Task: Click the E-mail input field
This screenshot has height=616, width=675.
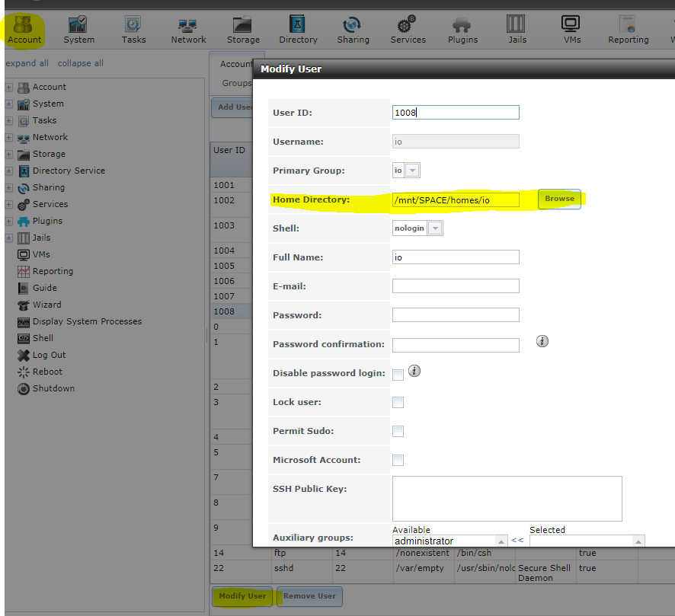Action: pyautogui.click(x=456, y=286)
